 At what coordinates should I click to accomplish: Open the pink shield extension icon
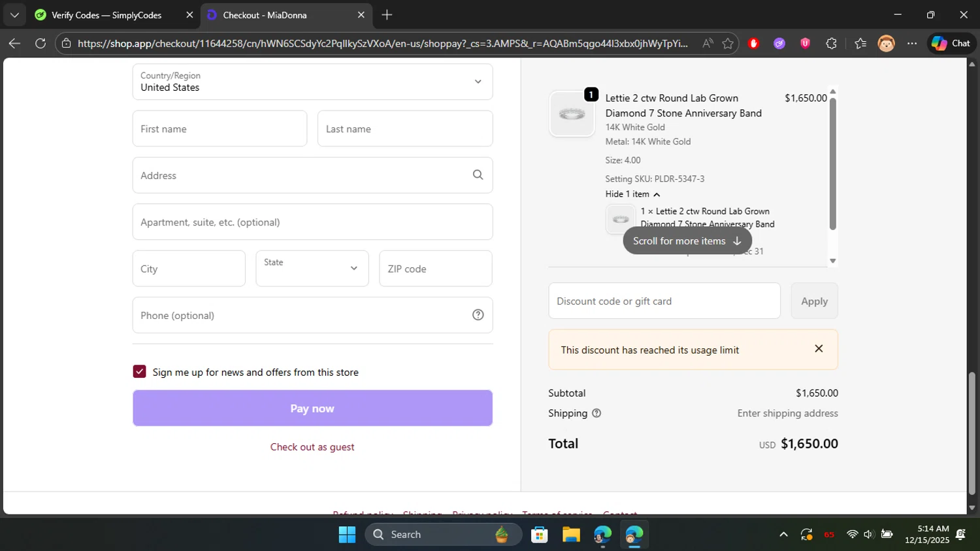[x=805, y=43]
